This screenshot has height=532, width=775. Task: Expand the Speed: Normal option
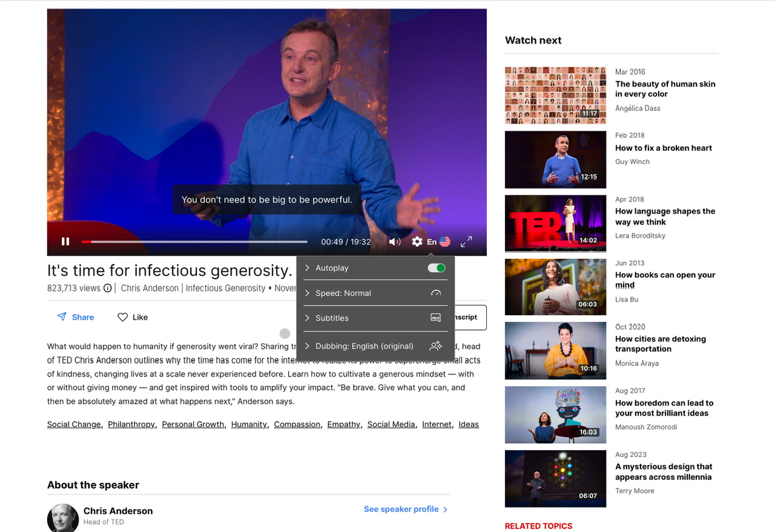308,293
